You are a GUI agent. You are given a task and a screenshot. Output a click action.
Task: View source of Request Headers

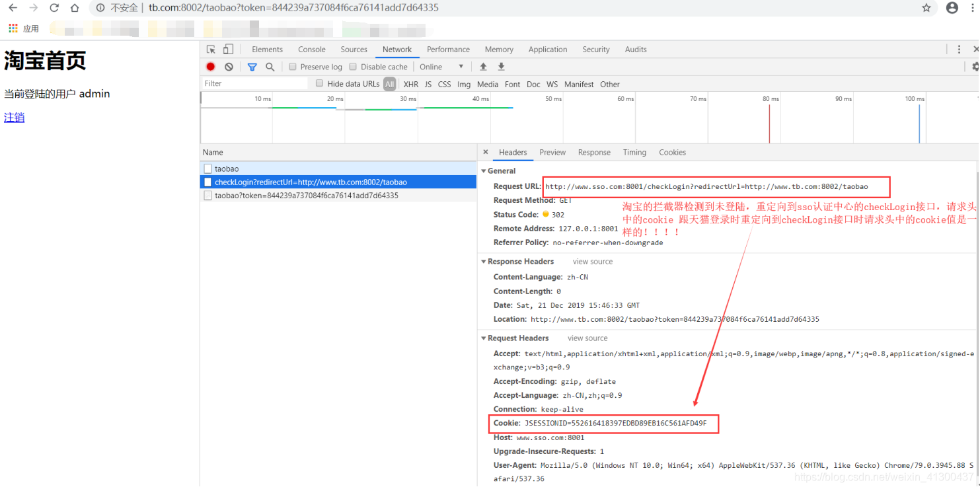pyautogui.click(x=587, y=338)
